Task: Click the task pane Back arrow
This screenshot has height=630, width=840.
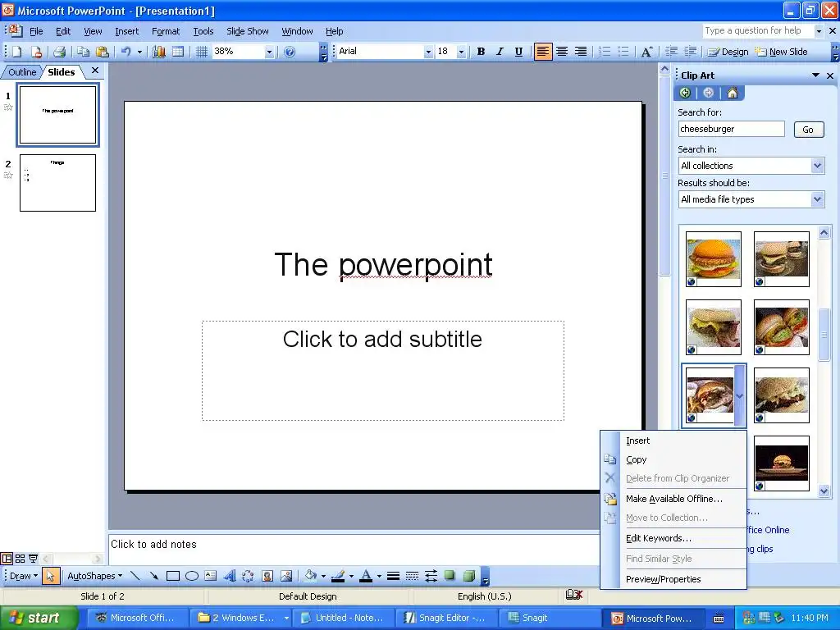Action: (x=685, y=93)
